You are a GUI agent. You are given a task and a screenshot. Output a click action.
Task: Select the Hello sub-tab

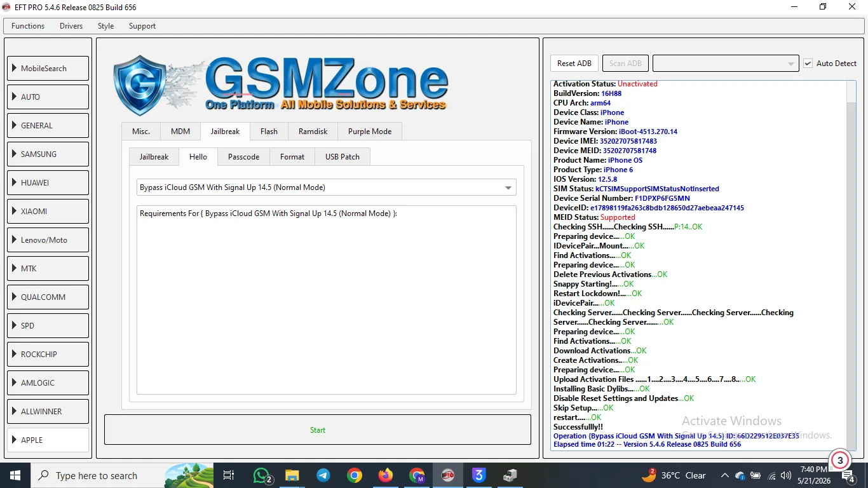[x=198, y=157]
